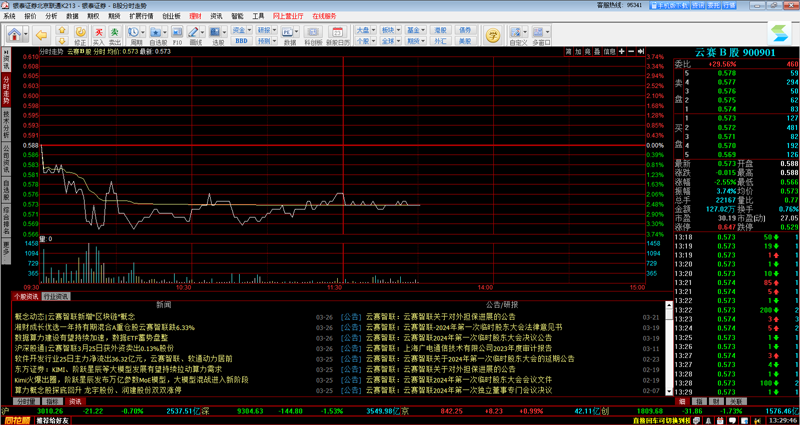The image size is (800, 425).
Task: Click the 同花顺 logo in status bar
Action: (16, 421)
